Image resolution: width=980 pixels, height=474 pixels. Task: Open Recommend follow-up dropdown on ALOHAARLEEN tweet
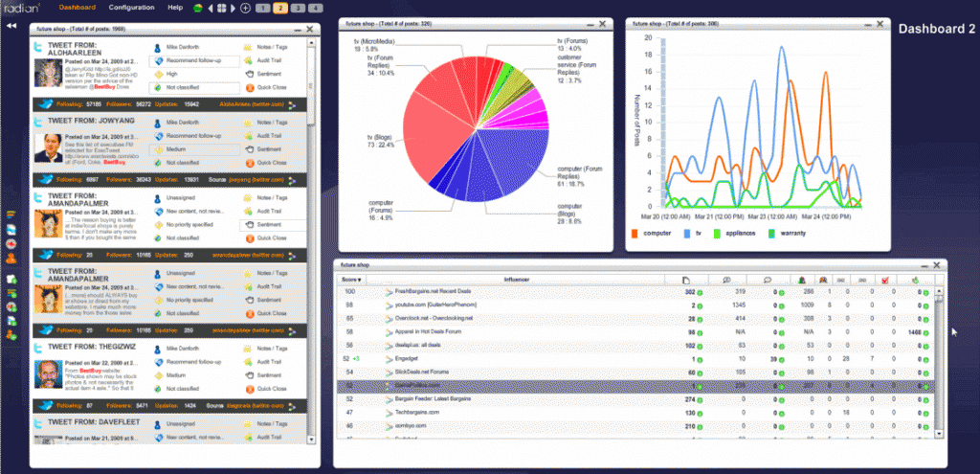coord(195,59)
